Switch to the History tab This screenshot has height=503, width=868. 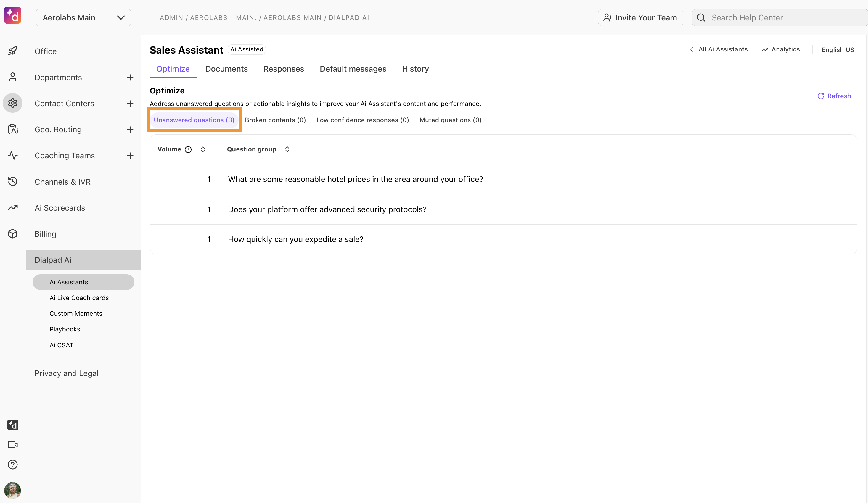tap(415, 69)
